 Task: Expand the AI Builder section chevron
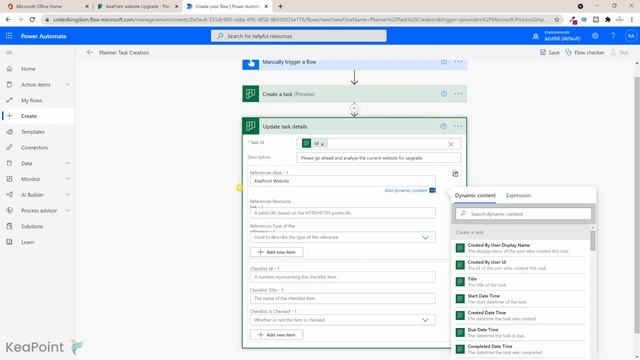pyautogui.click(x=67, y=195)
